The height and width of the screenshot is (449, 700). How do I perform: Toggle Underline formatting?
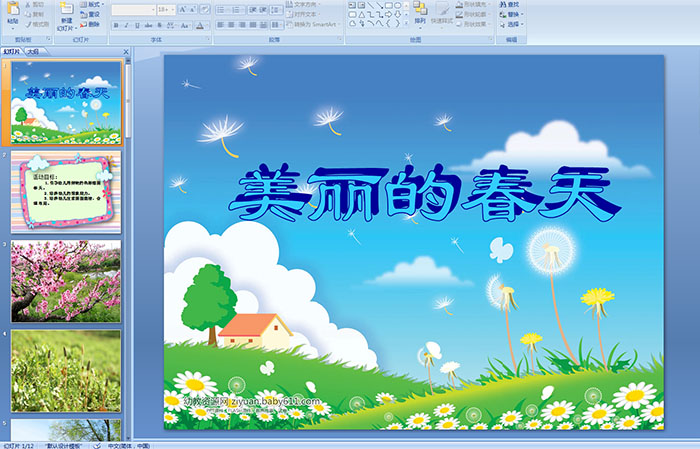tap(138, 25)
